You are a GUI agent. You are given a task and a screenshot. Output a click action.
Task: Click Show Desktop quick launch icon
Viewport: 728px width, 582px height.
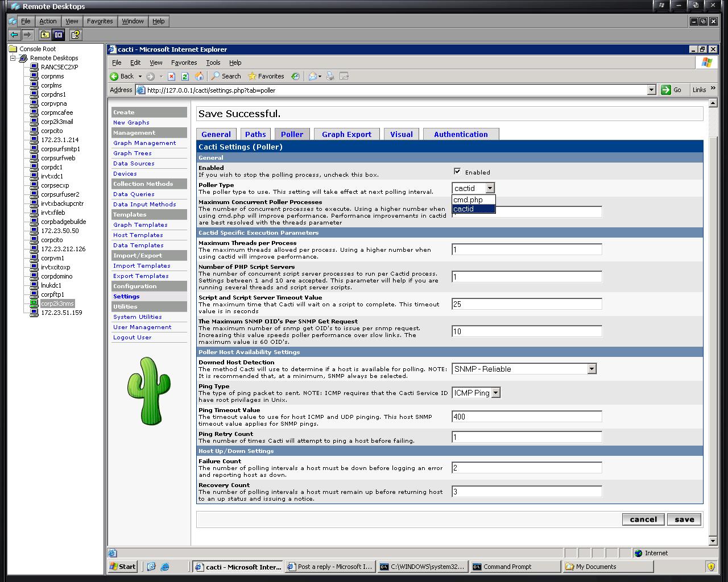(x=151, y=567)
